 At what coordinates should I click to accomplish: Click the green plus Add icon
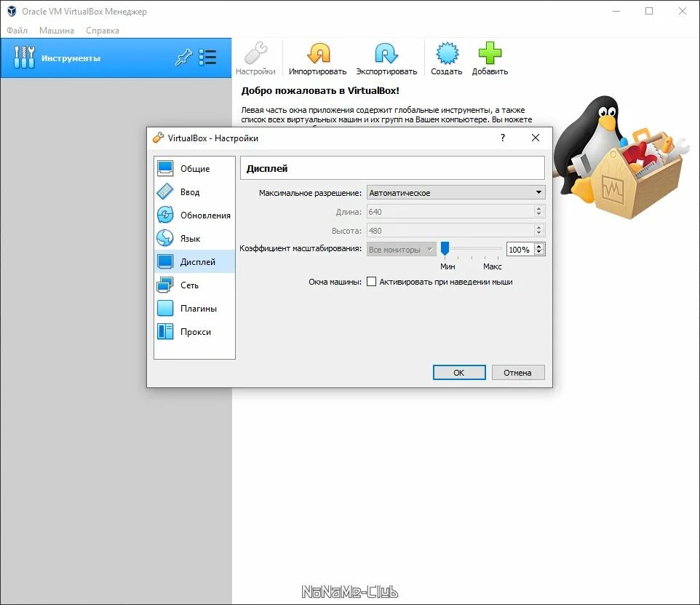(490, 53)
